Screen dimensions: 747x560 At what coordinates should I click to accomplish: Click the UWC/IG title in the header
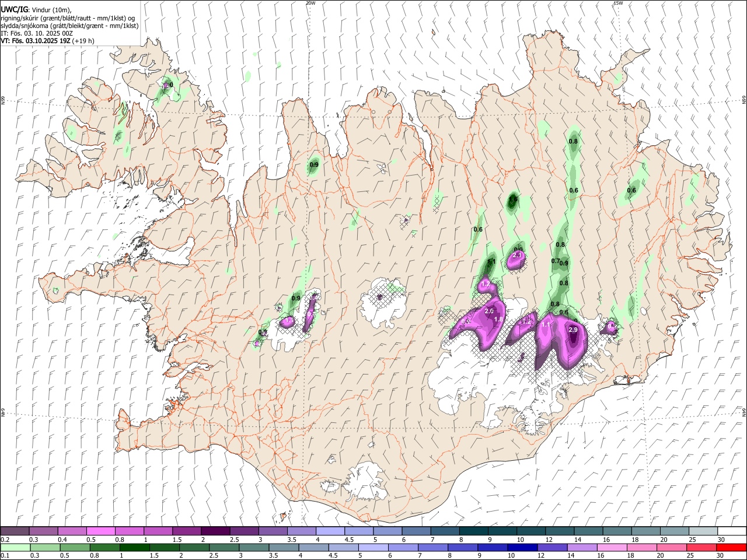(14, 9)
